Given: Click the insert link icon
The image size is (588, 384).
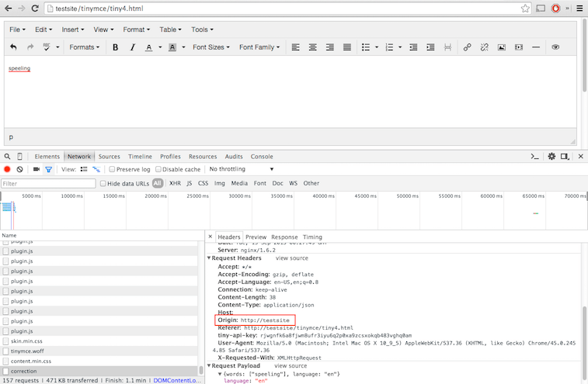Looking at the screenshot, I should tap(467, 47).
